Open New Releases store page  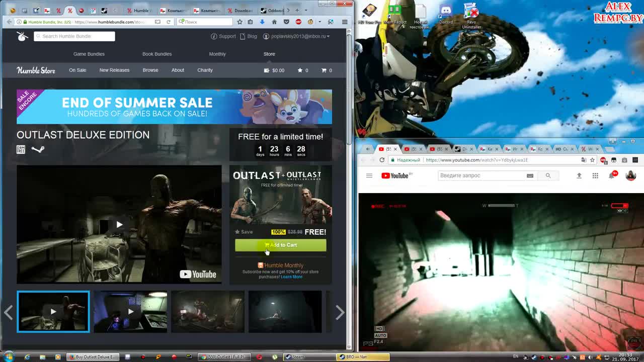pos(114,70)
